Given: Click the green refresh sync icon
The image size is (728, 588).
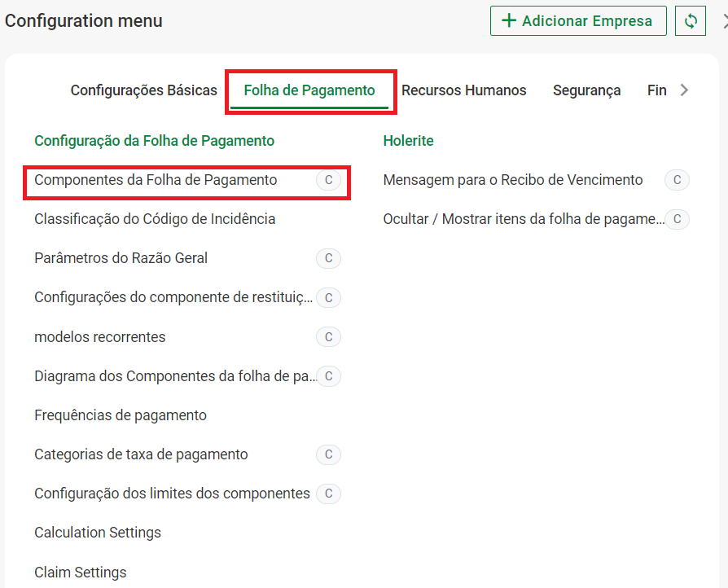Looking at the screenshot, I should click(x=691, y=21).
